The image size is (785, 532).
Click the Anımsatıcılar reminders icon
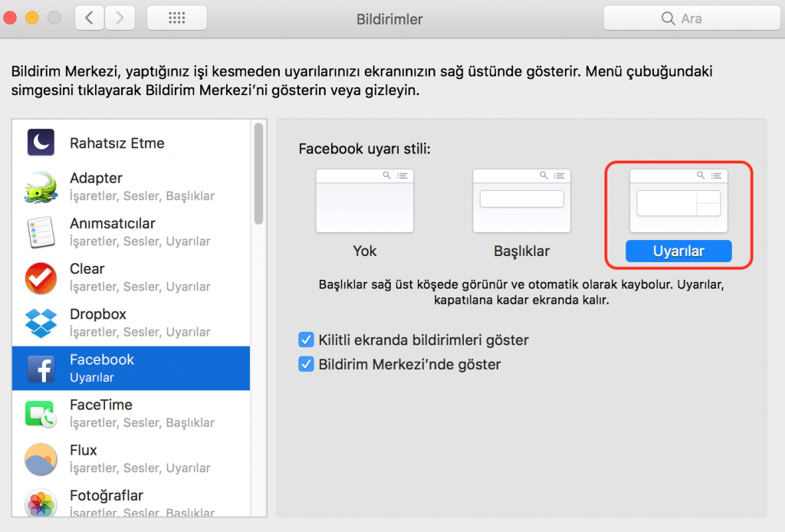[41, 232]
